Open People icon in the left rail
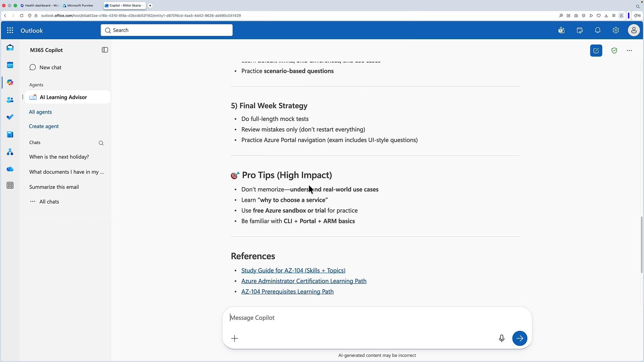Image resolution: width=644 pixels, height=362 pixels. [10, 100]
